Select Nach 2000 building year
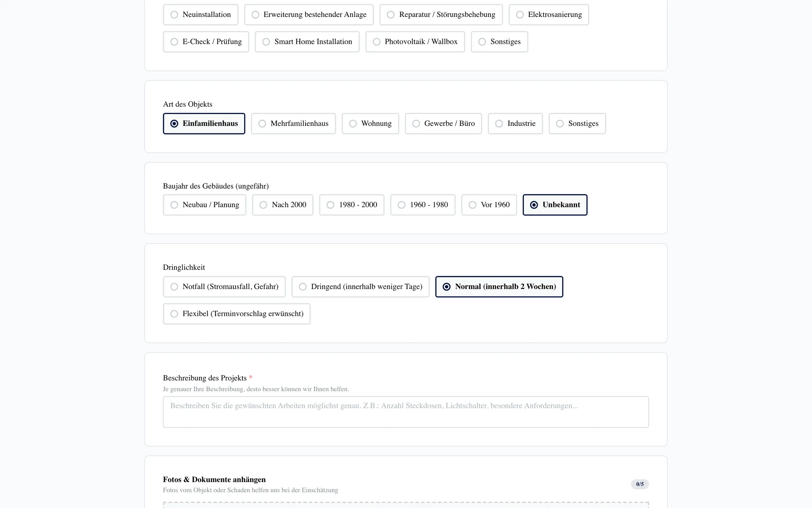This screenshot has width=812, height=508. (x=283, y=205)
